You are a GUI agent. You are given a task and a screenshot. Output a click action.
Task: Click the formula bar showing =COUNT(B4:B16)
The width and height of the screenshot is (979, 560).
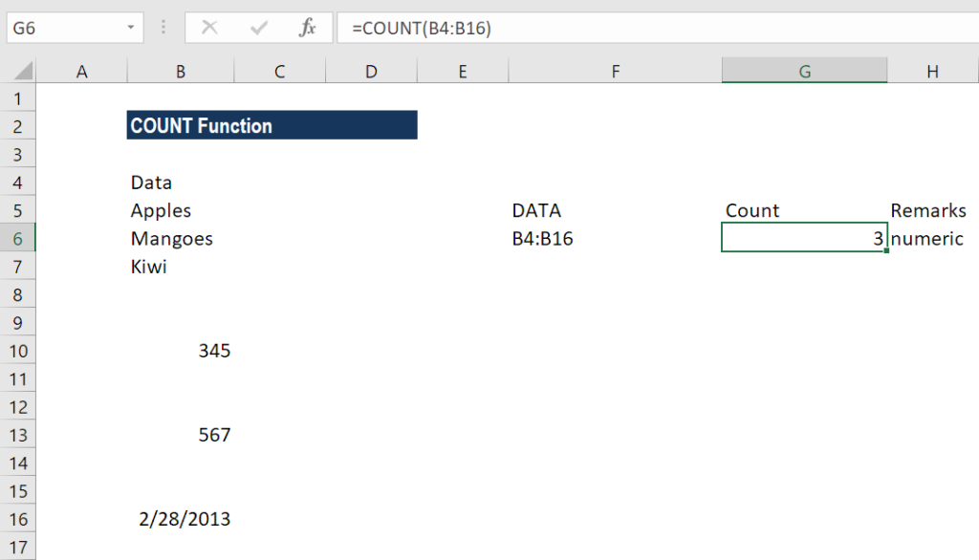pyautogui.click(x=658, y=28)
